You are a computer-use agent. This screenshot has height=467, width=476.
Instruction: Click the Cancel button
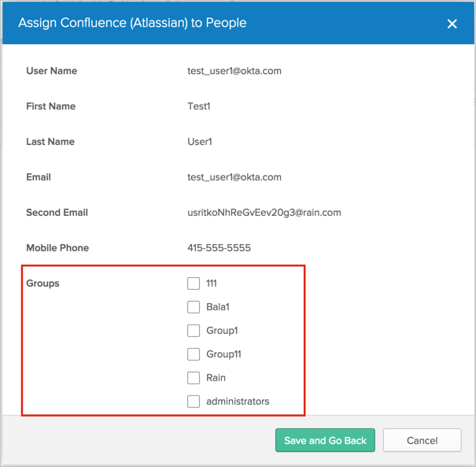tap(422, 440)
